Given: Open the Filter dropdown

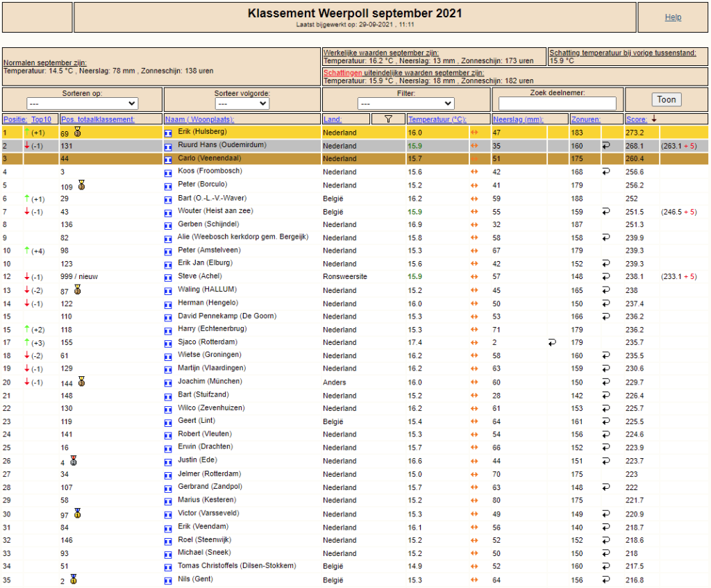Looking at the screenshot, I should point(405,103).
